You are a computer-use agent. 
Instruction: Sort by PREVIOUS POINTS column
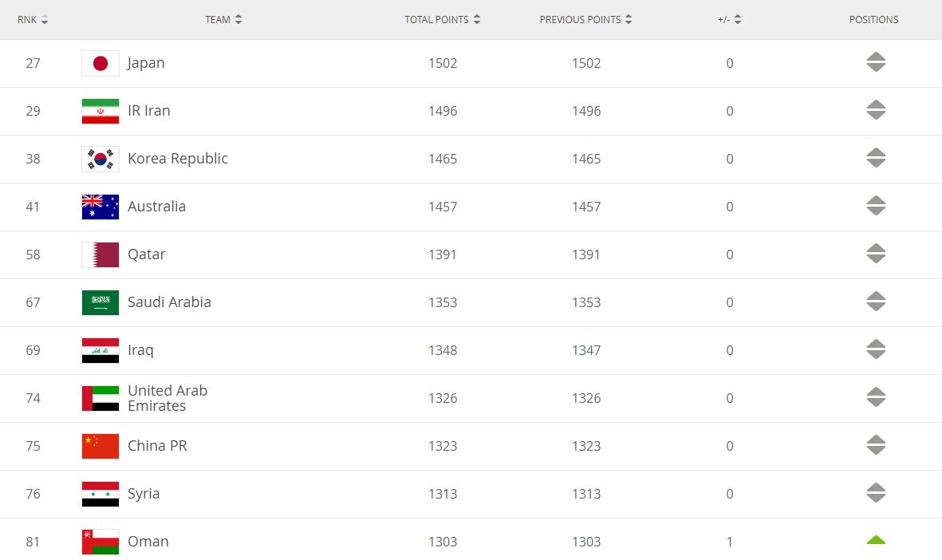click(585, 20)
